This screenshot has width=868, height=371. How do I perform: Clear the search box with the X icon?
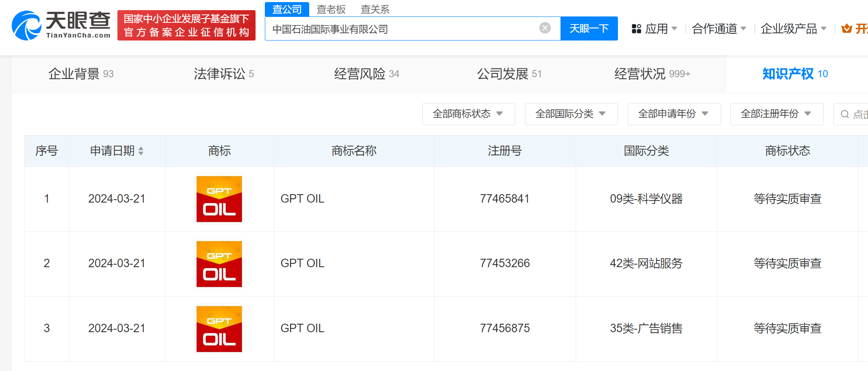pos(545,28)
